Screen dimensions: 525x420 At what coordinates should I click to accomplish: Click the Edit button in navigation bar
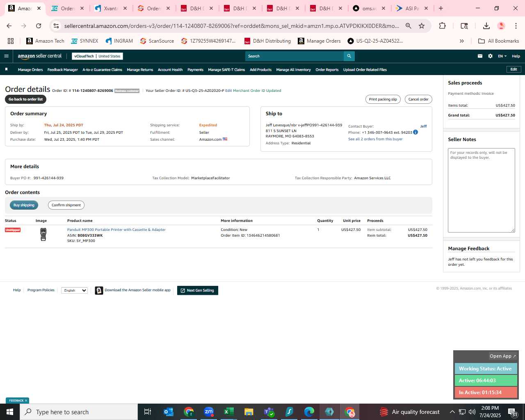point(514,69)
